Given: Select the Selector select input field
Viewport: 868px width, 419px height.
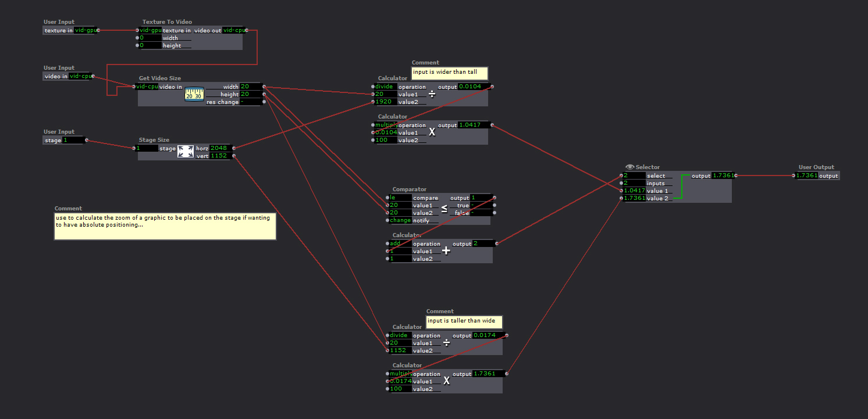Looking at the screenshot, I should point(634,176).
